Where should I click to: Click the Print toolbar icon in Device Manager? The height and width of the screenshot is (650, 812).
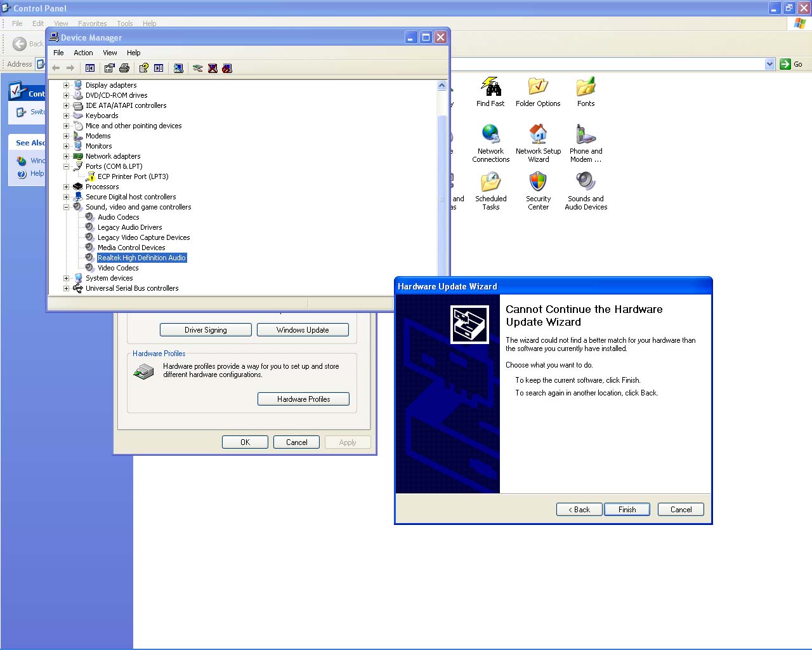[x=124, y=68]
